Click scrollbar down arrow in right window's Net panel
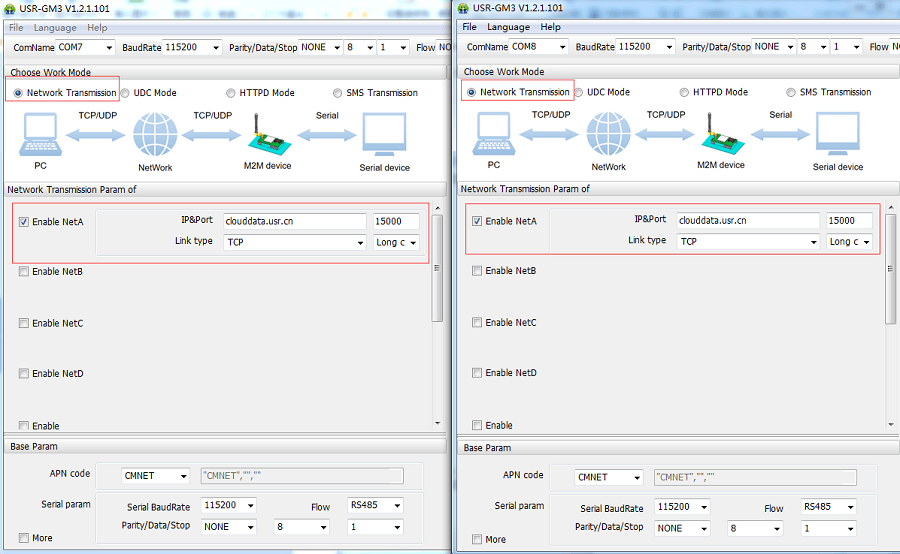The image size is (900, 554). coord(891,425)
